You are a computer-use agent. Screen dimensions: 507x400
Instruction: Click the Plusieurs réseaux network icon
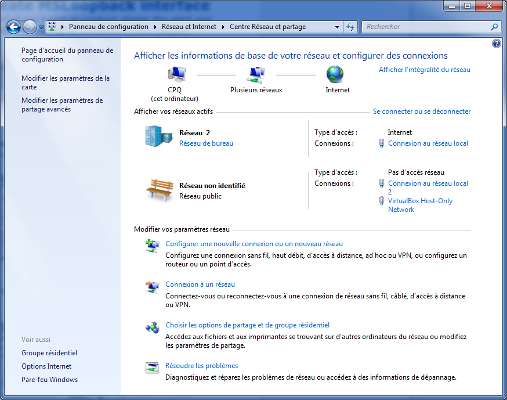pos(256,75)
